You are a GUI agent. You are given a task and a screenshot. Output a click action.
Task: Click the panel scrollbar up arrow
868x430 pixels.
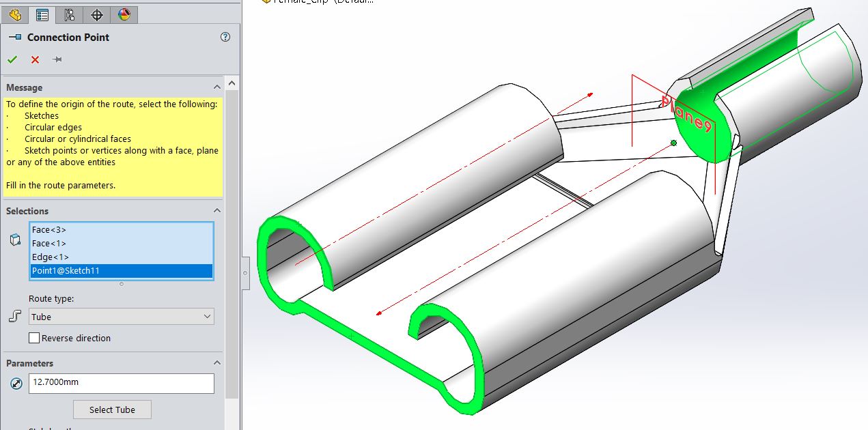pyautogui.click(x=232, y=83)
